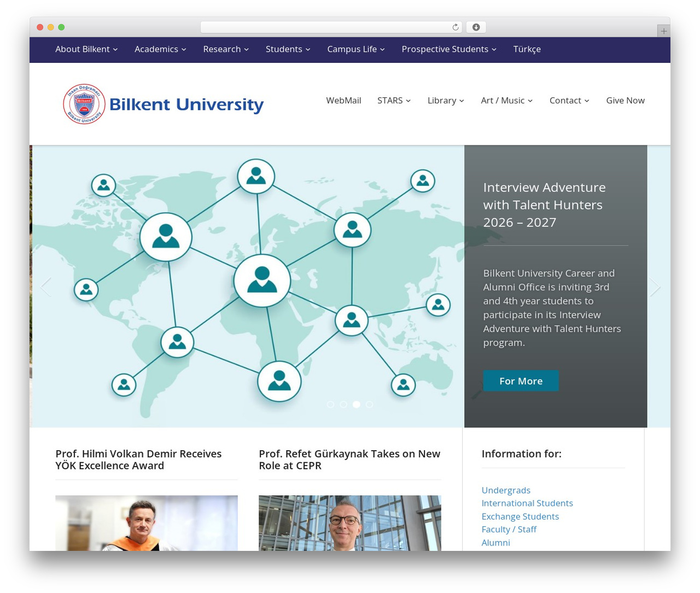Select the second slide indicator dot
The image size is (700, 593).
click(x=343, y=404)
